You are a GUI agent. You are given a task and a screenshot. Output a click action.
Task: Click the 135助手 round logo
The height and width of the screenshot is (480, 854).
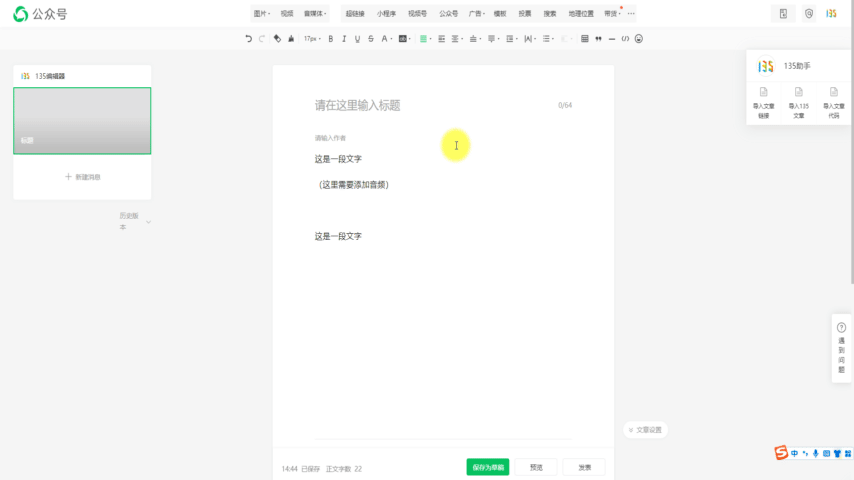click(766, 66)
